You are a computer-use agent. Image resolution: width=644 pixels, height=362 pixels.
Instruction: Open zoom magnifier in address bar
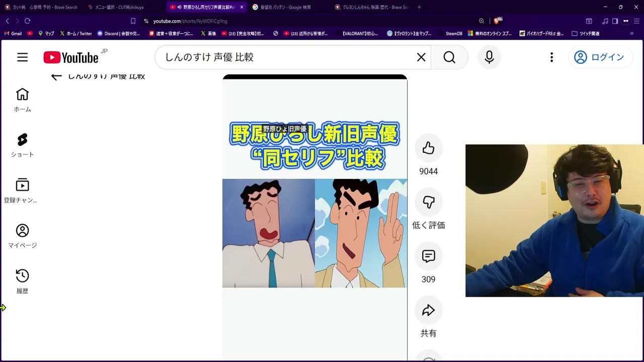tap(481, 21)
